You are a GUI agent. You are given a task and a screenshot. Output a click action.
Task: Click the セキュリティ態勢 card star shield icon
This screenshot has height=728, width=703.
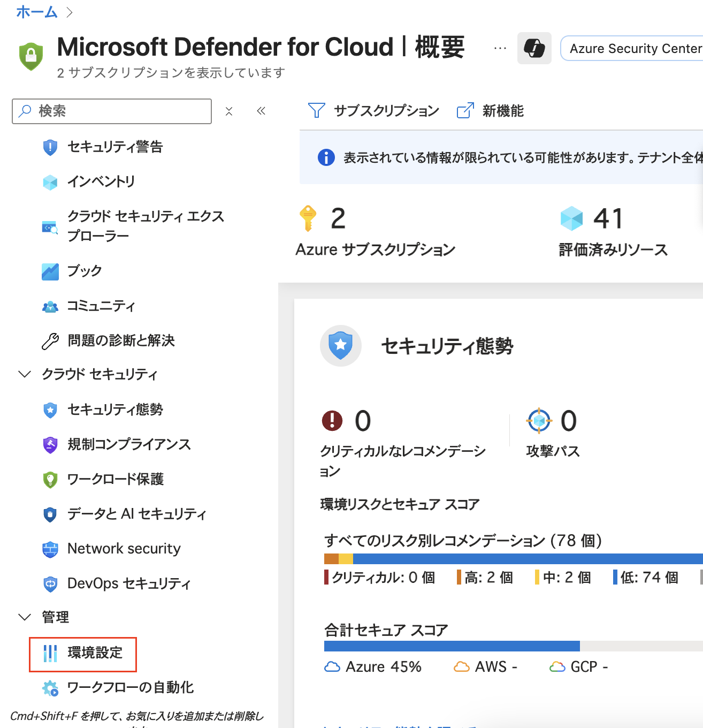[341, 346]
